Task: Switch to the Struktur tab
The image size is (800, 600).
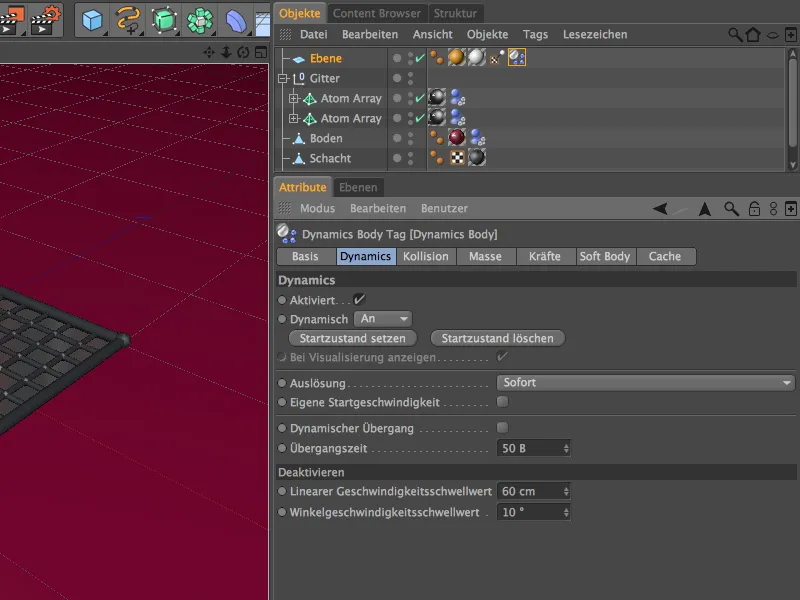Action: pos(455,13)
